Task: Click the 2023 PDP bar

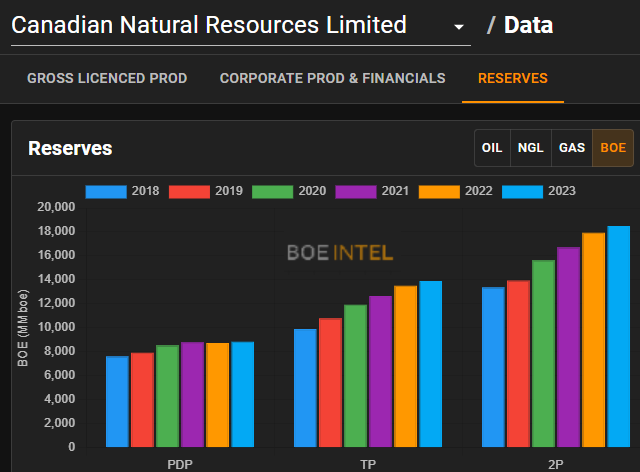Action: 242,394
